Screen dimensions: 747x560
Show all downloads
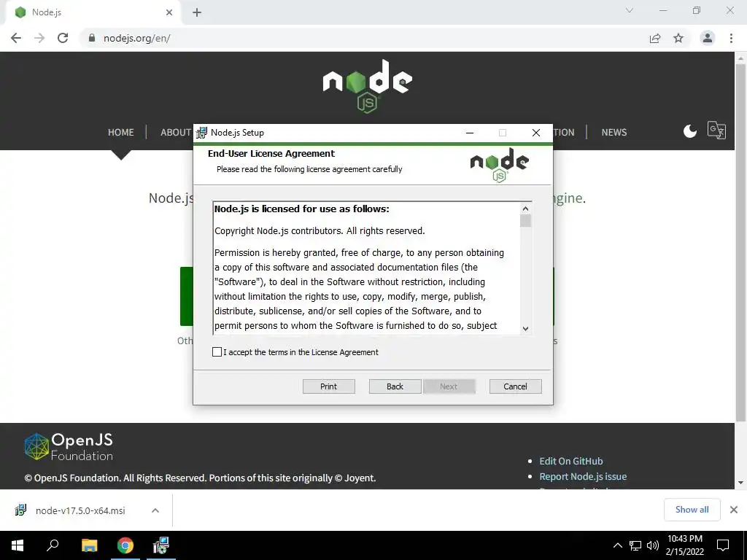tap(692, 510)
